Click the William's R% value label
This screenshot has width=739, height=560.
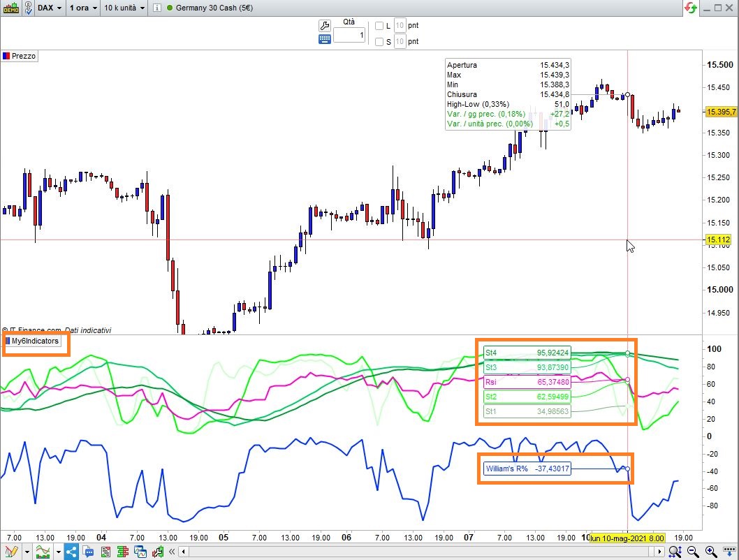point(527,469)
